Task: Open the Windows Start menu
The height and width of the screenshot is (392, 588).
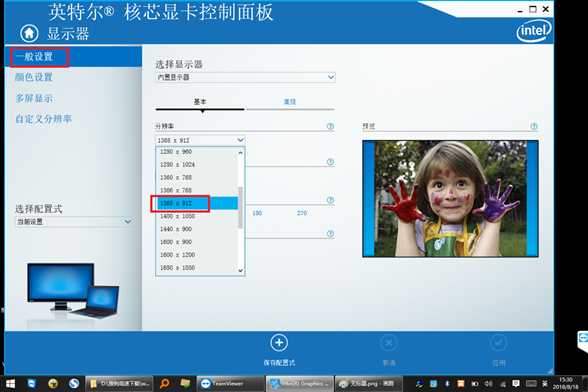Action: tap(10, 384)
